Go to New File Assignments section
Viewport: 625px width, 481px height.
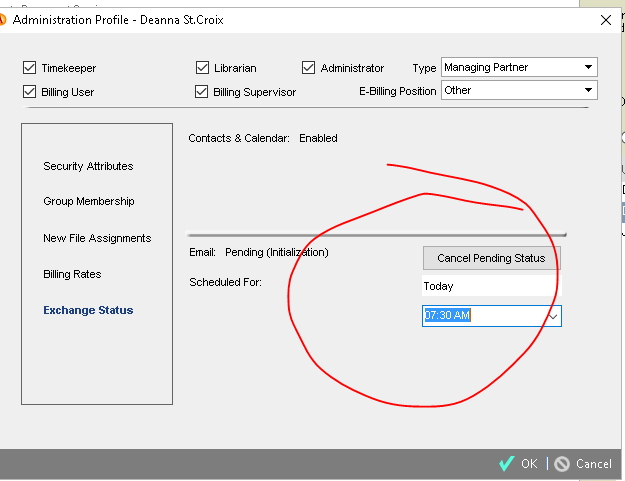[97, 238]
